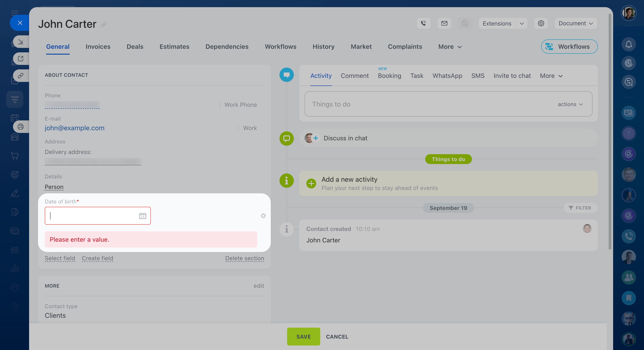The image size is (644, 350).
Task: Click the print icon on left panel
Action: coord(21,127)
